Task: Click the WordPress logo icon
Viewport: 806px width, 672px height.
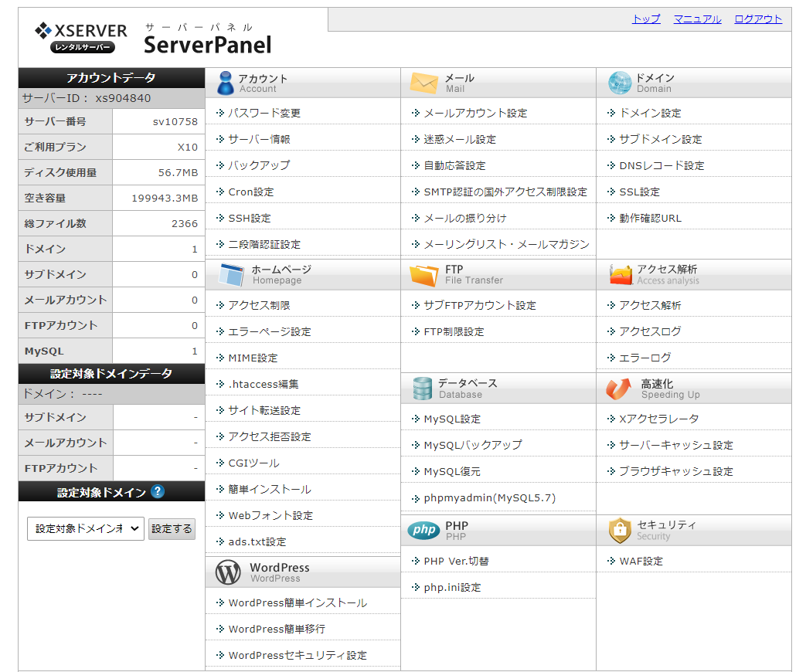Action: 228,572
